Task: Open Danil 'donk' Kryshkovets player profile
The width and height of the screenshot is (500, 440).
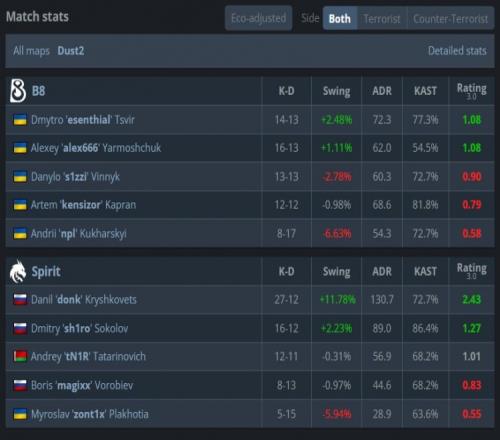Action: pyautogui.click(x=84, y=299)
